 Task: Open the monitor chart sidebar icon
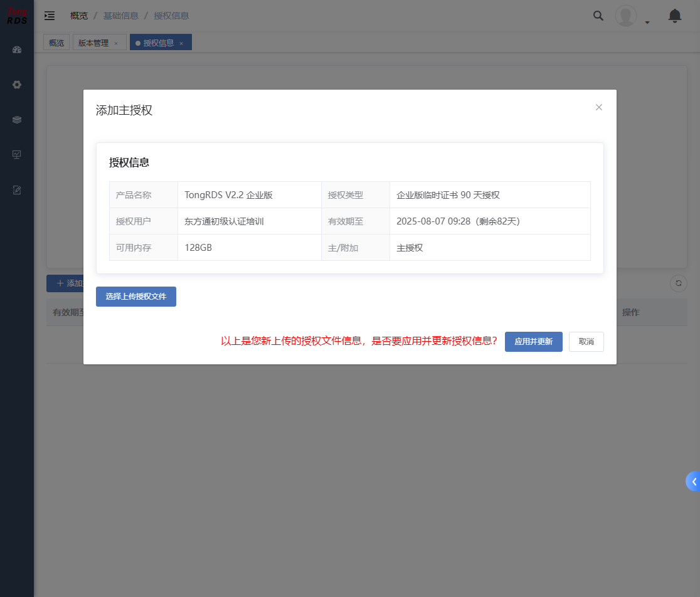[17, 155]
